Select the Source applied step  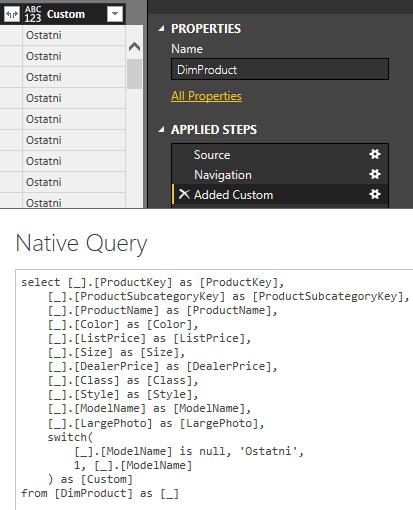[280, 155]
